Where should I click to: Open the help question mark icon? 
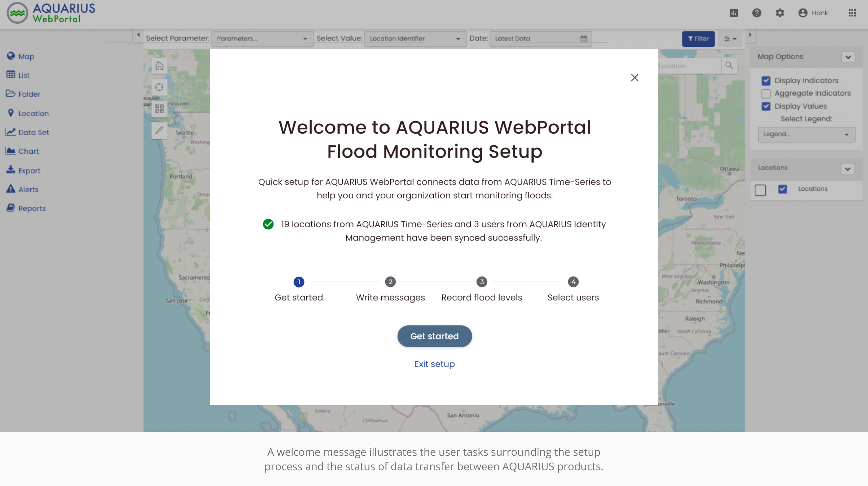click(x=757, y=13)
